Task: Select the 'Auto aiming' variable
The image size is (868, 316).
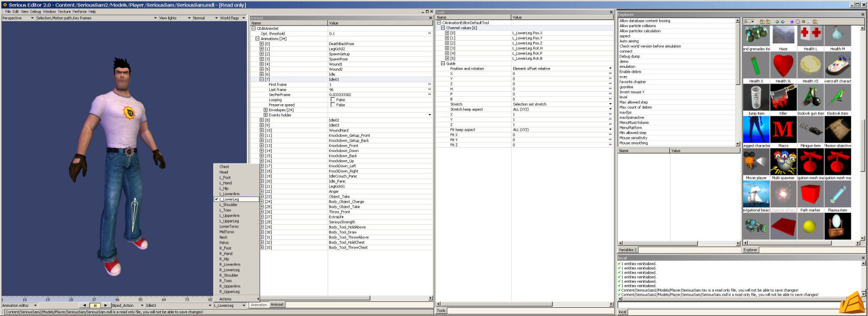Action: 629,41
